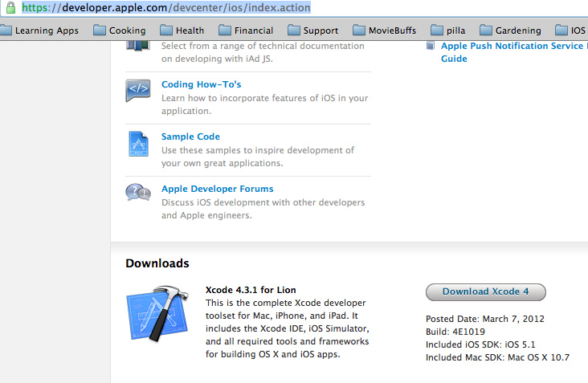Click the Coding How-To's angle-brackets icon
The height and width of the screenshot is (383, 588).
(137, 91)
